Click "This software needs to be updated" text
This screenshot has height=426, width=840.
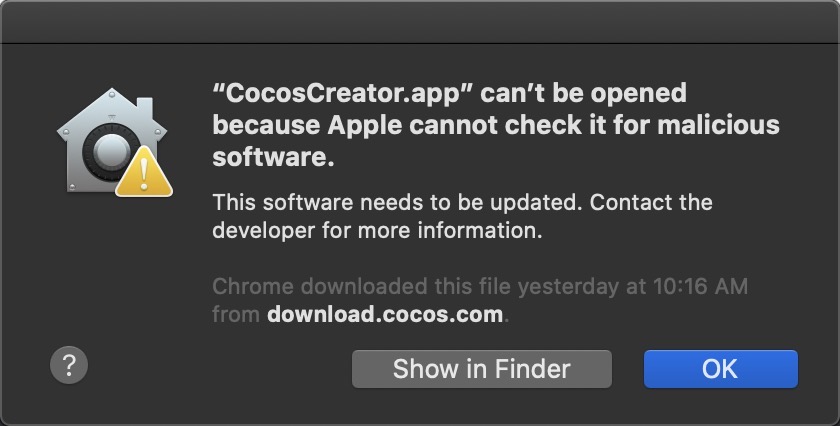tap(398, 203)
